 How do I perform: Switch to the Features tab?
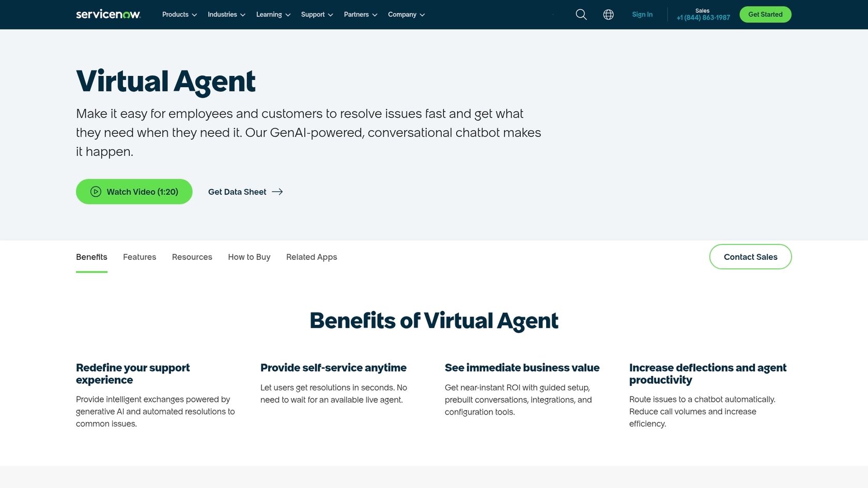tap(139, 257)
